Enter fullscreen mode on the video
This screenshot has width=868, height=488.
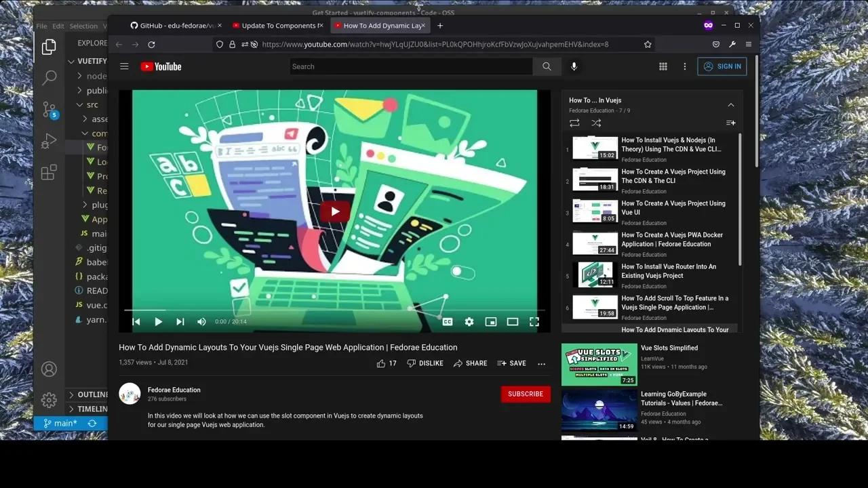click(x=534, y=322)
